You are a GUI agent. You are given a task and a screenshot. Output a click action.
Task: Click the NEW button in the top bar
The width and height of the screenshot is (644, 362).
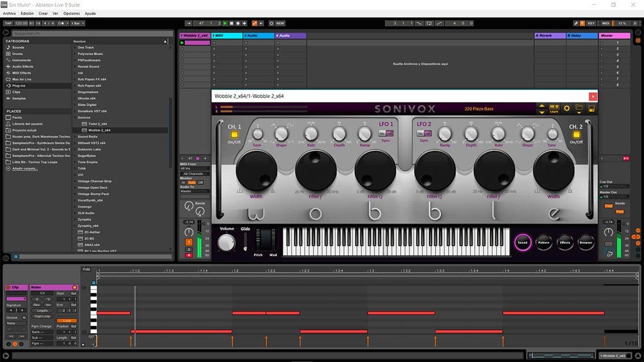coord(280,23)
